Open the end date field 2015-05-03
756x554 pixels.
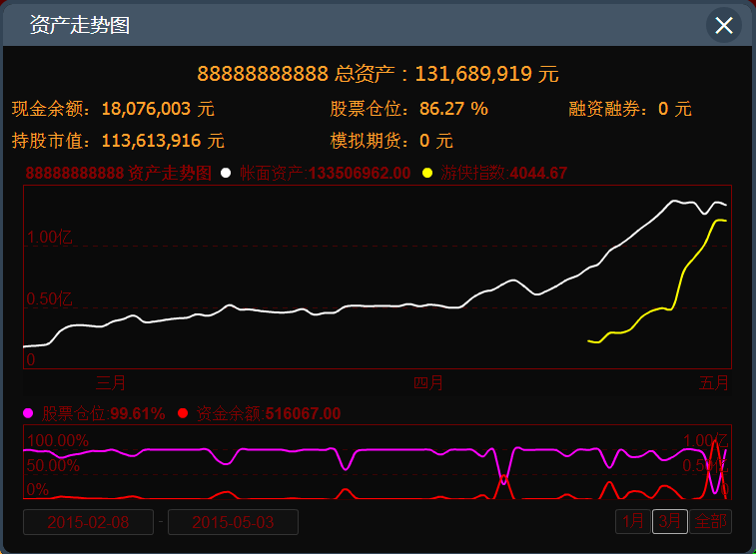233,522
